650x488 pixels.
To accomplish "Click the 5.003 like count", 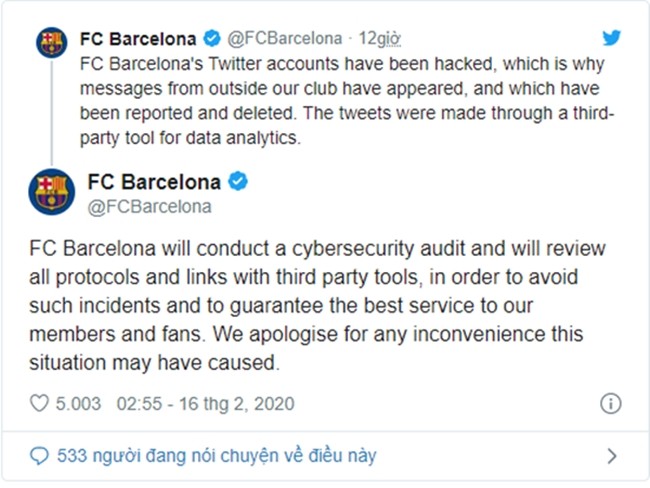I will [x=80, y=403].
